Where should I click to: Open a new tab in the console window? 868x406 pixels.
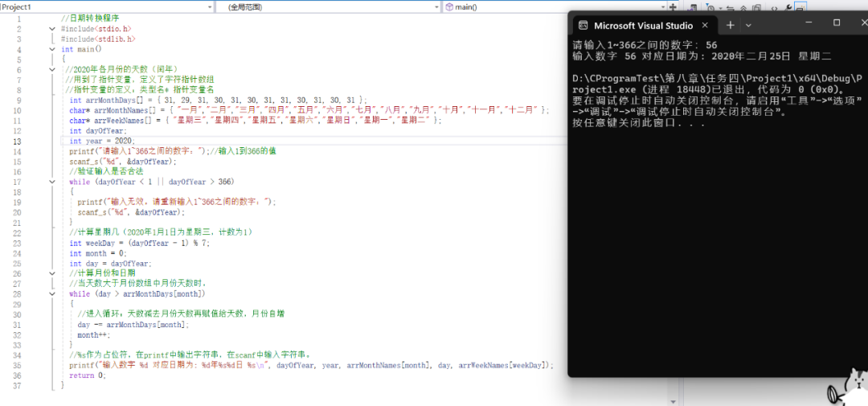[x=730, y=26]
